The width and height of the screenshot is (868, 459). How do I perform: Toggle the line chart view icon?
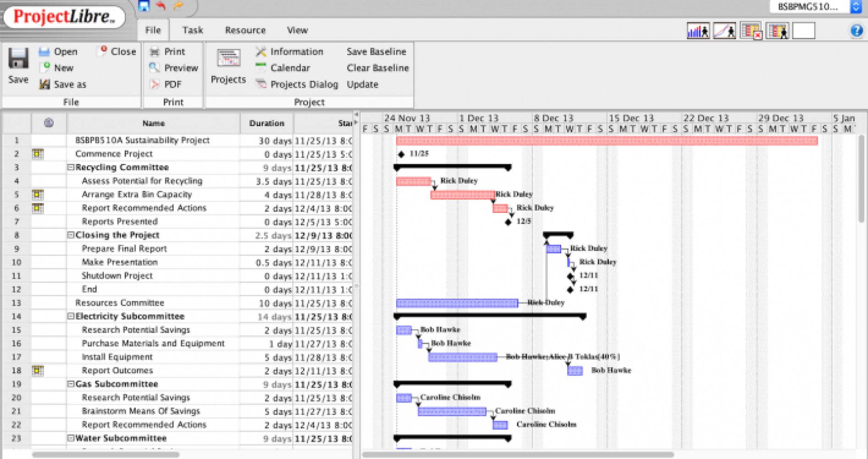click(724, 31)
